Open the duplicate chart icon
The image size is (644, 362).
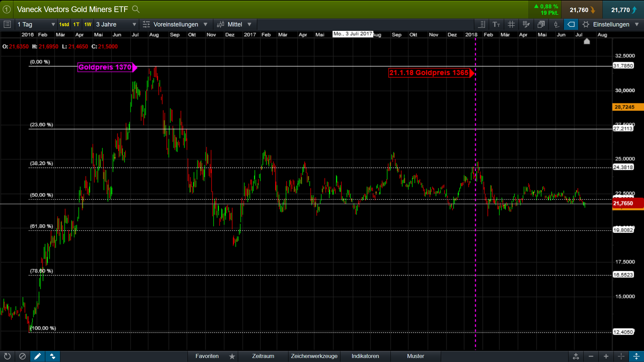[541, 24]
